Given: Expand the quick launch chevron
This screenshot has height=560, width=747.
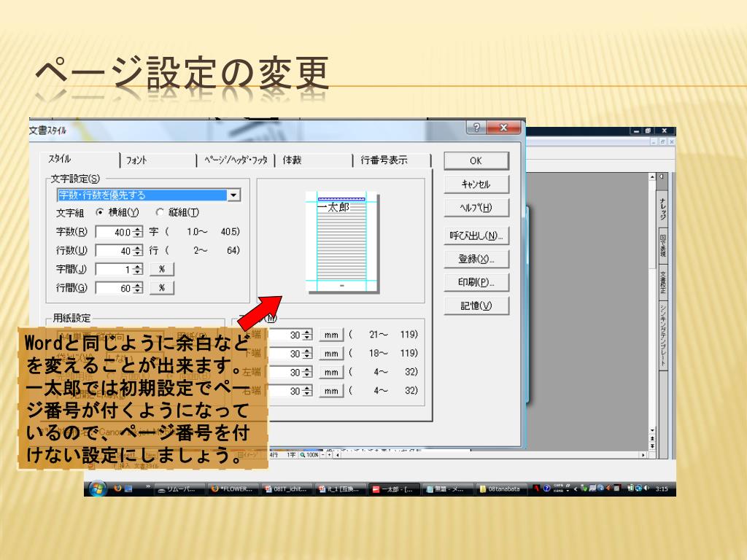Looking at the screenshot, I should coord(148,486).
